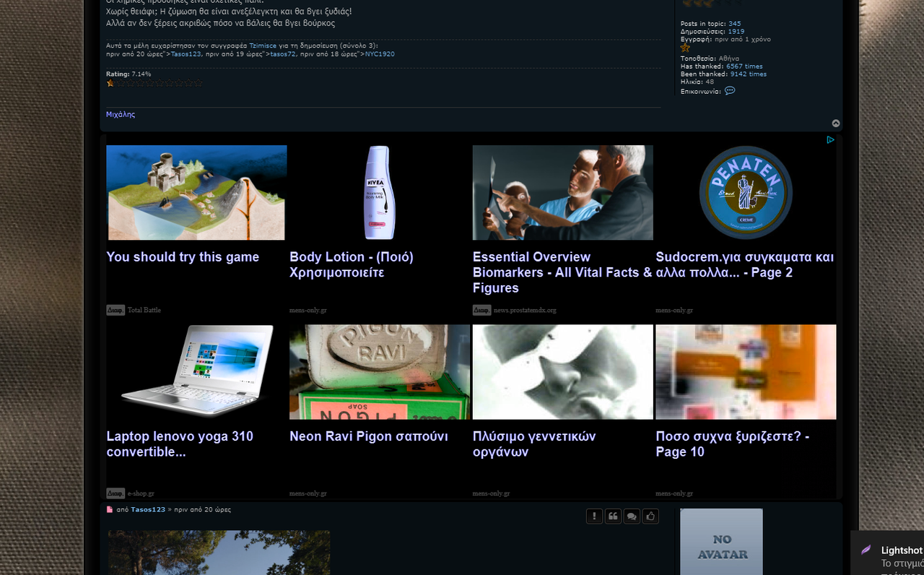Open the contact speech bubble icon

click(730, 91)
